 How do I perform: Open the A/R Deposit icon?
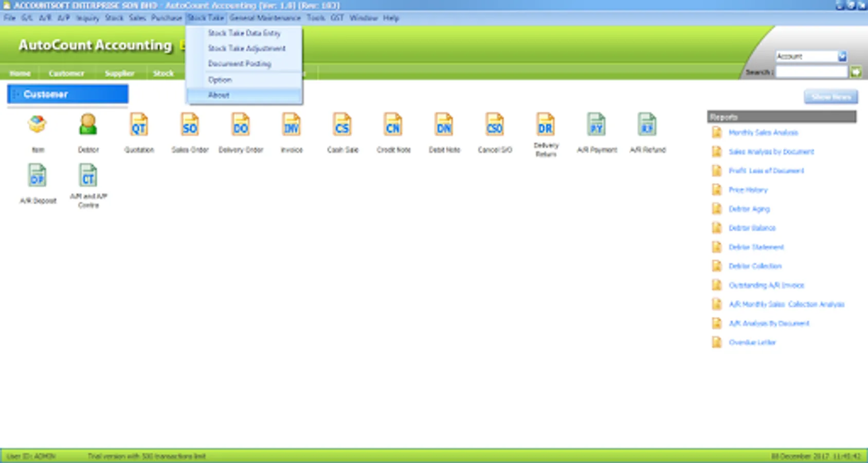coord(38,175)
